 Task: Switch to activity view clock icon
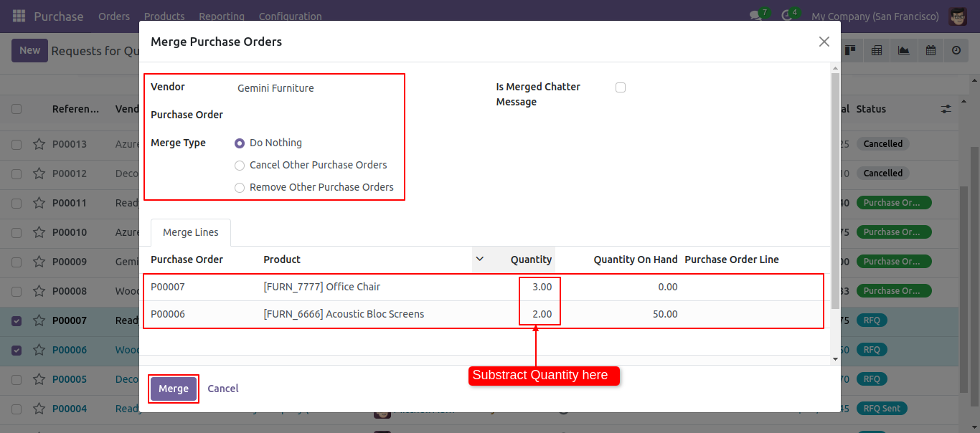click(956, 50)
